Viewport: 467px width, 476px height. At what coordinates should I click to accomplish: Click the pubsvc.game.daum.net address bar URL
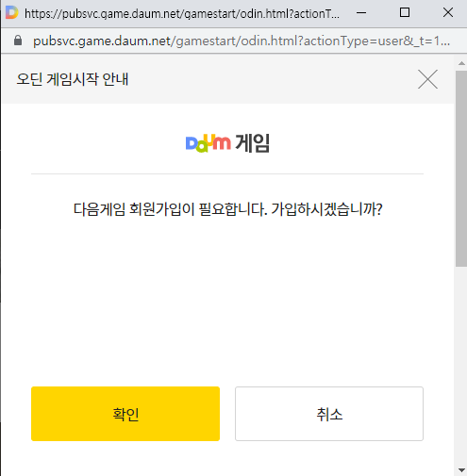242,41
